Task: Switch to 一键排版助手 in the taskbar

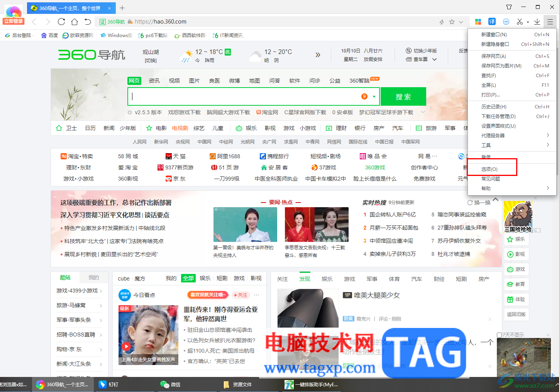Action: tap(312, 384)
